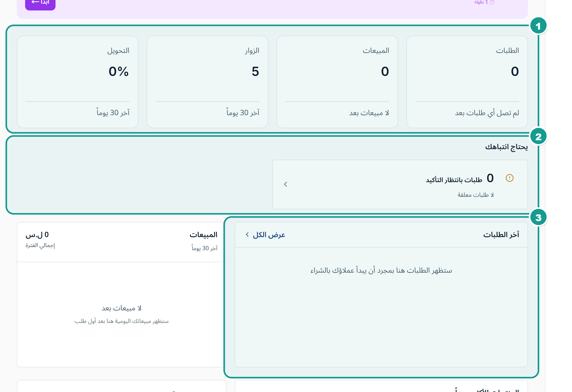This screenshot has width=572, height=392.
Task: Click the conversion value 0%
Action: point(119,71)
